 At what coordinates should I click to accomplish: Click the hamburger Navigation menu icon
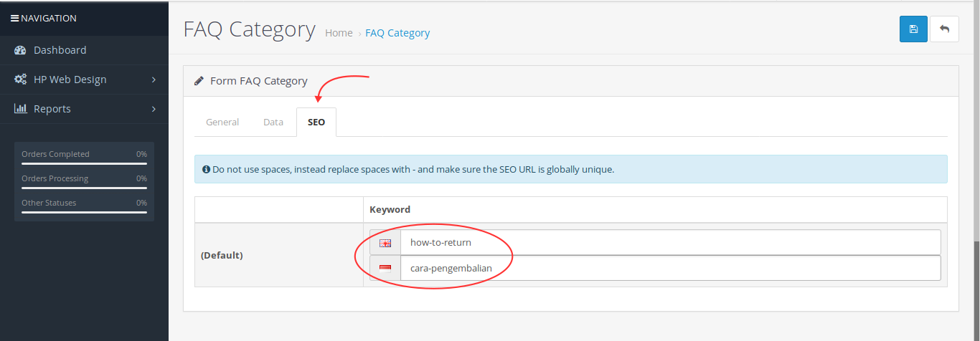point(14,18)
